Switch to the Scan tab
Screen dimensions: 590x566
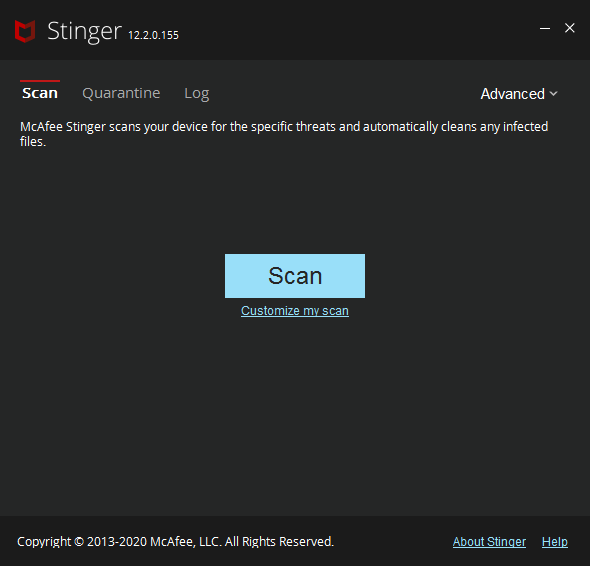[40, 93]
